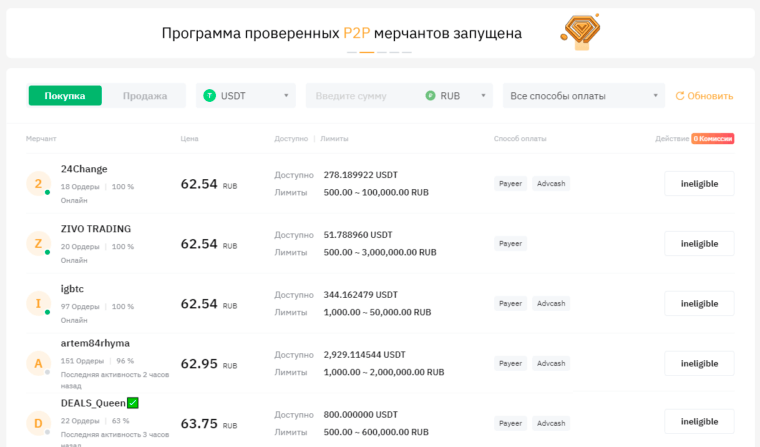Click the igbtc merchant avatar icon
Viewport: 760px width, 447px height.
[x=38, y=304]
